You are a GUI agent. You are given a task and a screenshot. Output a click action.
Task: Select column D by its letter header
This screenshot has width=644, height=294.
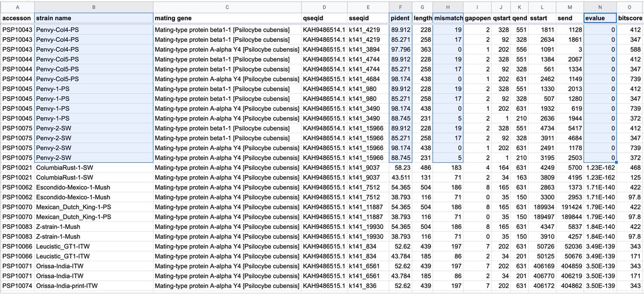[324, 6]
